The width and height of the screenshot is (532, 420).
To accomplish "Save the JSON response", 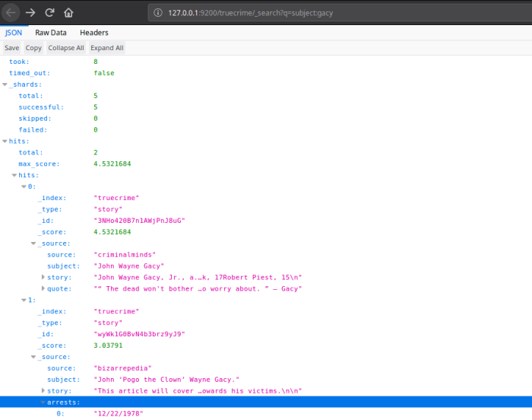I will point(12,48).
